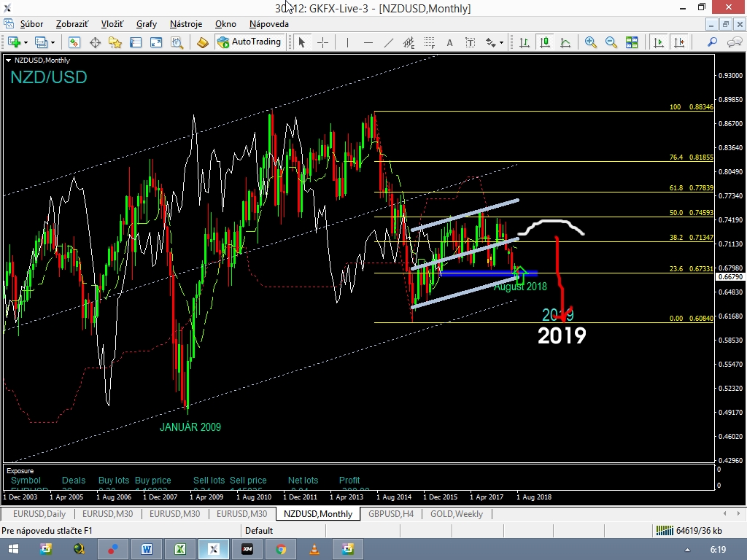Expand the New Chart dropdown arrow
The image size is (747, 560).
point(26,43)
